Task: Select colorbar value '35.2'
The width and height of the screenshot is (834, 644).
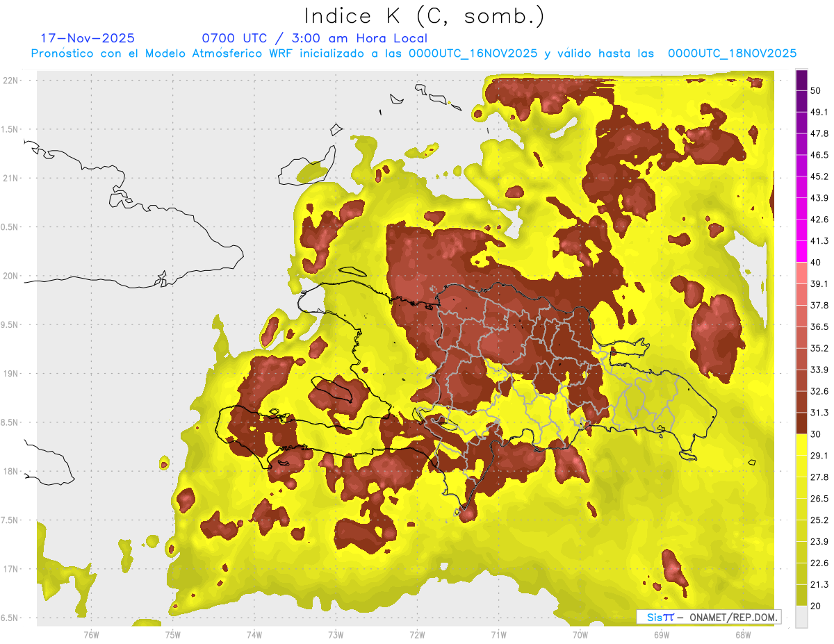Action: click(819, 348)
